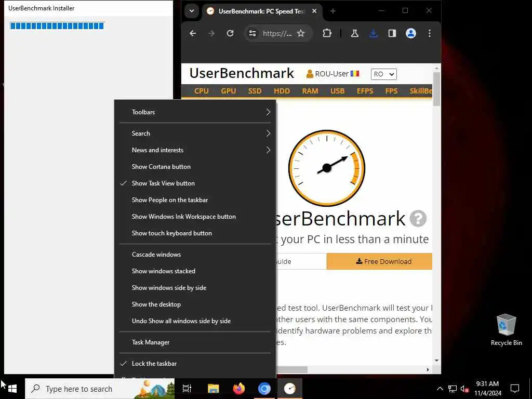Open File Explorer from taskbar
The height and width of the screenshot is (399, 532).
coord(214,389)
